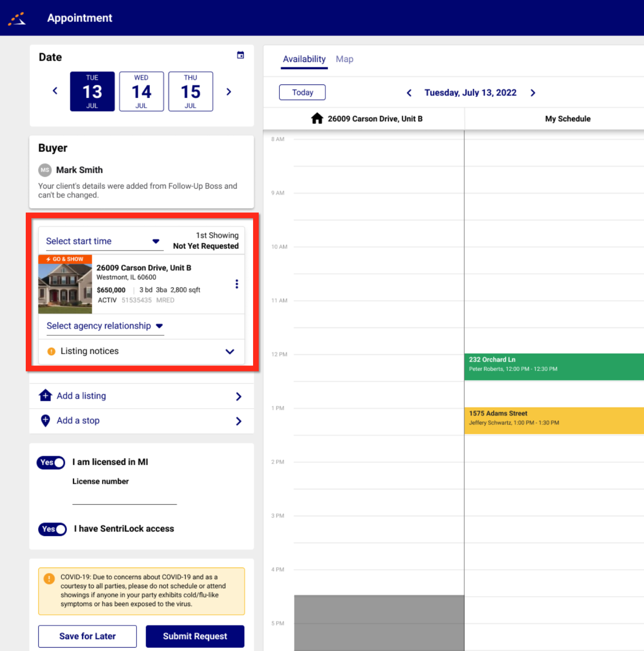
Task: Click the License number input field
Action: point(124,497)
